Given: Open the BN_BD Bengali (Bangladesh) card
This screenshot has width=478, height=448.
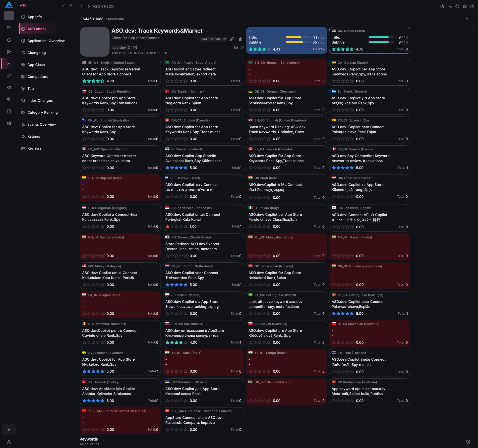Looking at the screenshot, I should 287,72.
